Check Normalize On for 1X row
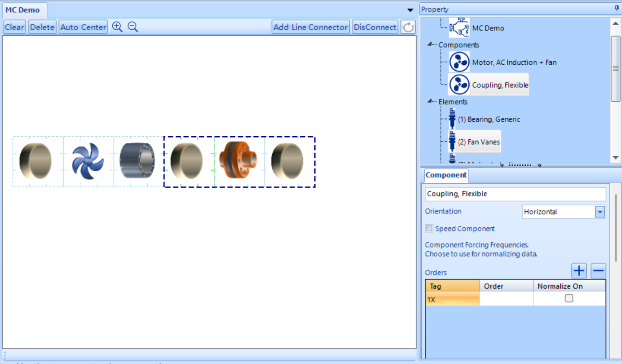The width and height of the screenshot is (622, 364). (569, 298)
